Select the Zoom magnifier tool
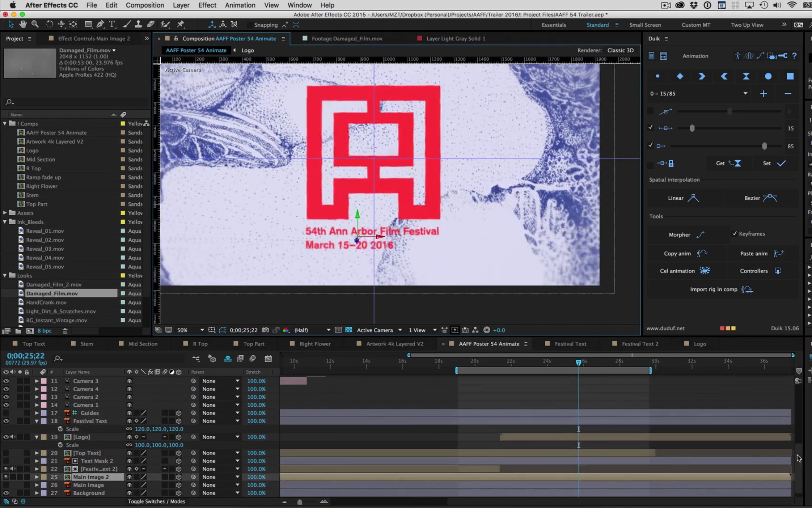812x508 pixels. 35,24
